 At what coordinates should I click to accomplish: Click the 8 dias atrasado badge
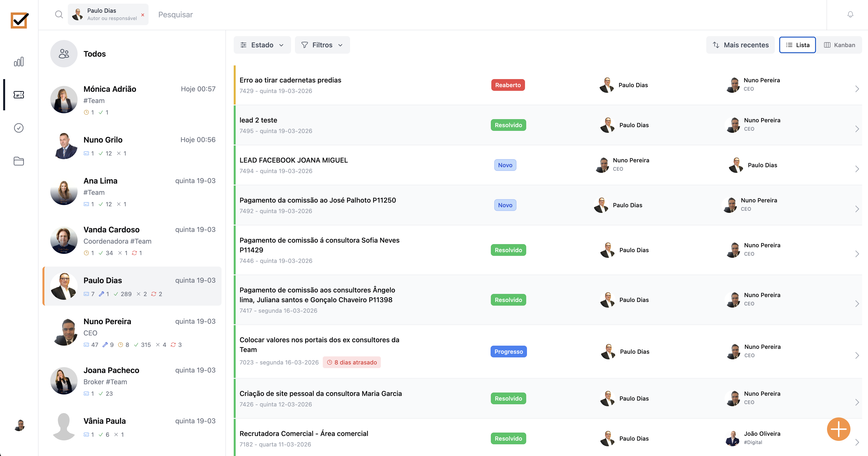352,362
